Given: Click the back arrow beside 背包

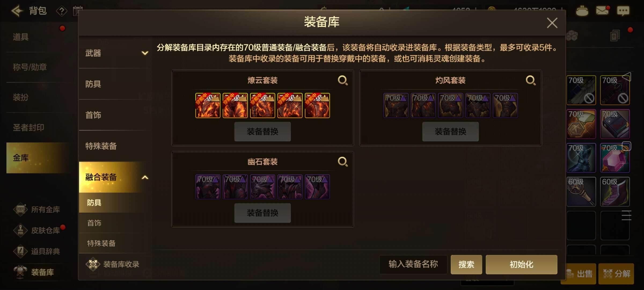Looking at the screenshot, I should click(17, 11).
